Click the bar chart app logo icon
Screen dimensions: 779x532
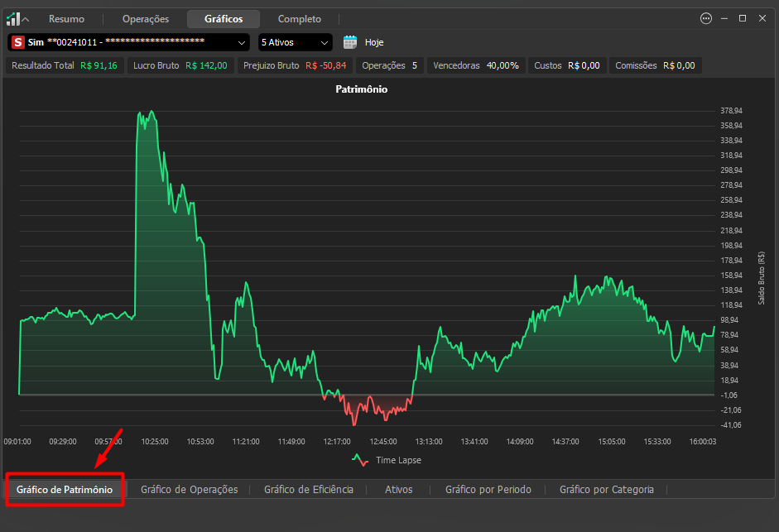click(13, 19)
